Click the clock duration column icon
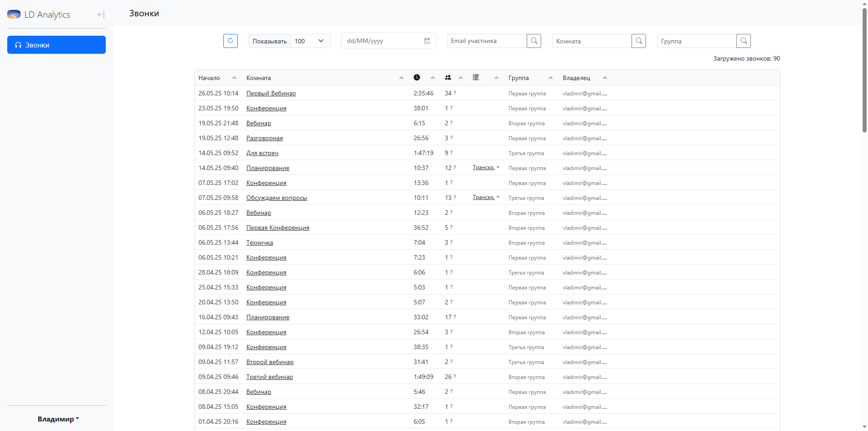The height and width of the screenshot is (431, 868). [417, 77]
